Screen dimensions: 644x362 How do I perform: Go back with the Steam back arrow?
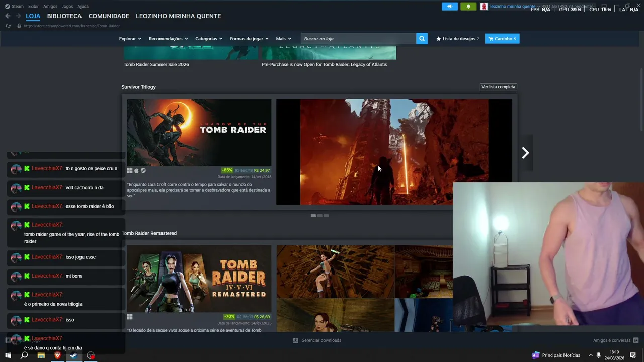click(x=8, y=16)
